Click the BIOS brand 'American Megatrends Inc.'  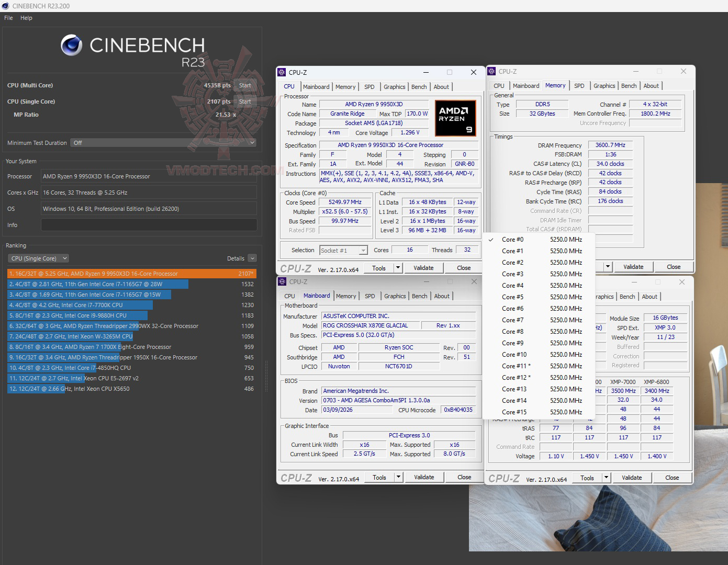(399, 391)
